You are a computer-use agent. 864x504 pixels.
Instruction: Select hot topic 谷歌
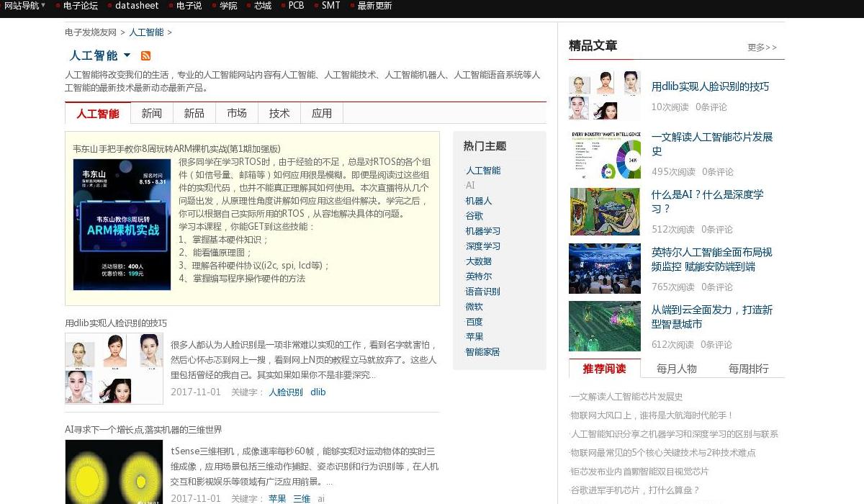click(474, 216)
